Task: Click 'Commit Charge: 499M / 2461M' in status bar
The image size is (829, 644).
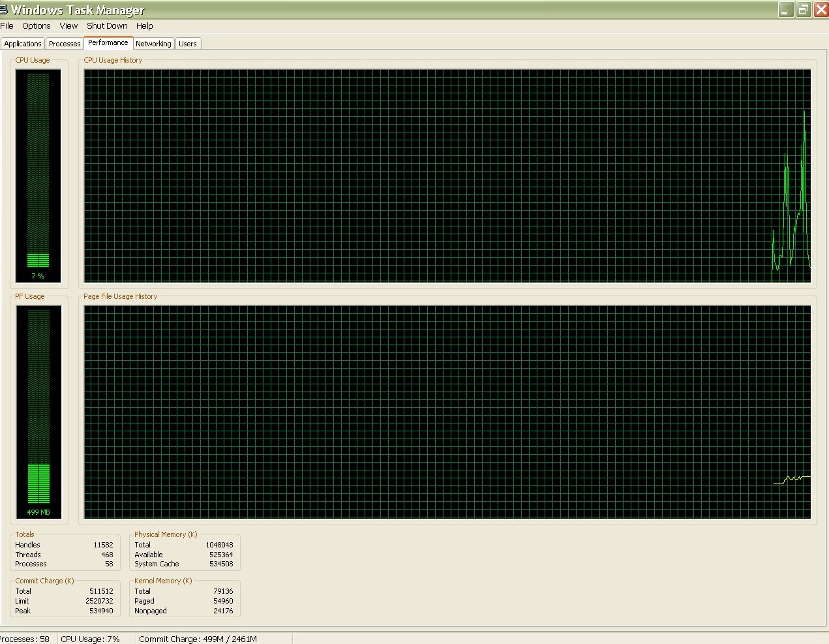Action: (198, 639)
